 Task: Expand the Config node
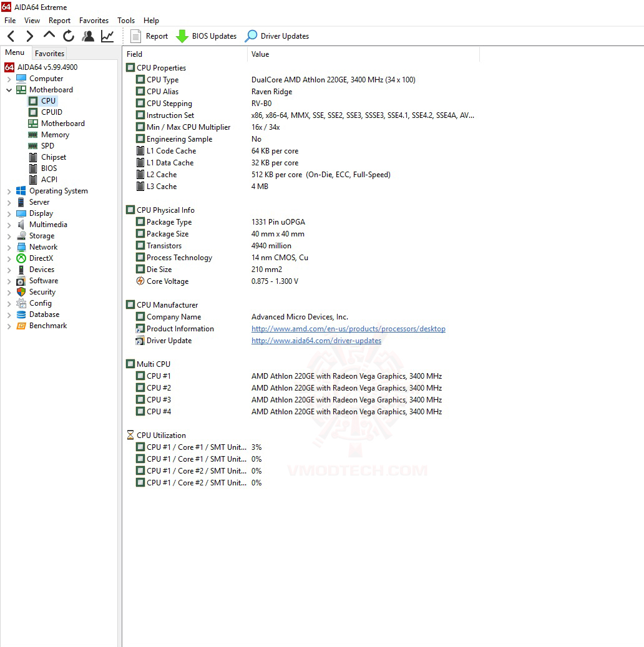point(9,303)
